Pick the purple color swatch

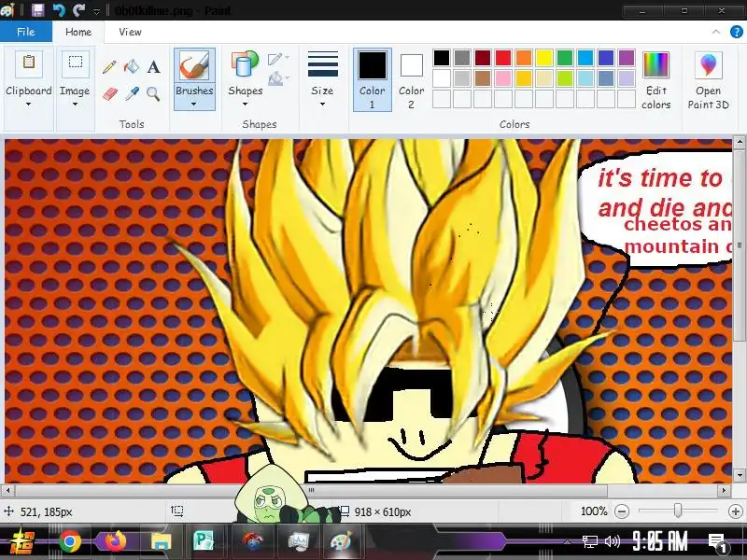point(626,58)
